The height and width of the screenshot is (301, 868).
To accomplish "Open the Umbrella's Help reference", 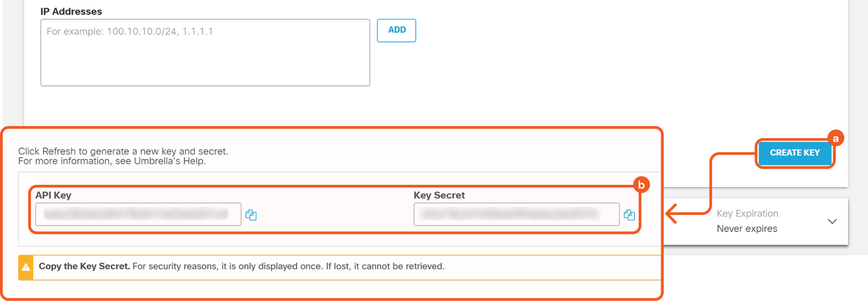I will pyautogui.click(x=169, y=161).
